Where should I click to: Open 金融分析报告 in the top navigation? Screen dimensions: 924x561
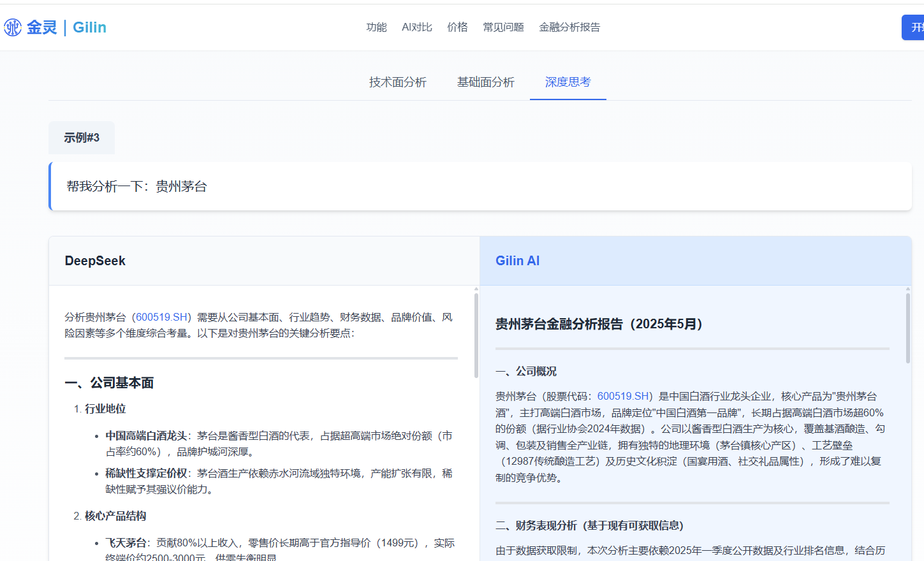(x=569, y=27)
